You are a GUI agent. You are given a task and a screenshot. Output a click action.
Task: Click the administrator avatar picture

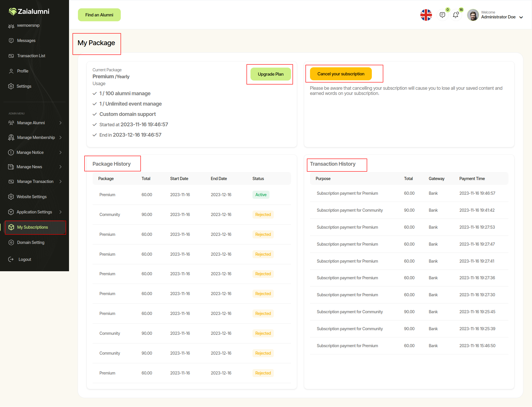point(473,15)
